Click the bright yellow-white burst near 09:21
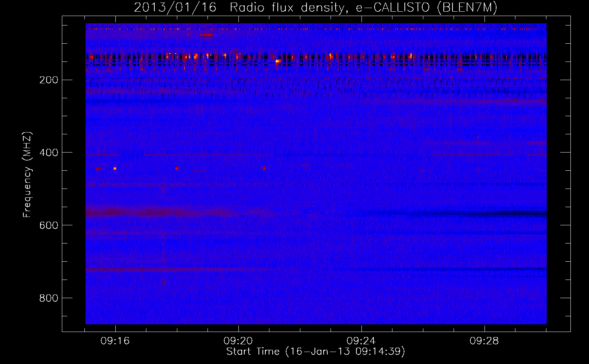 278,61
